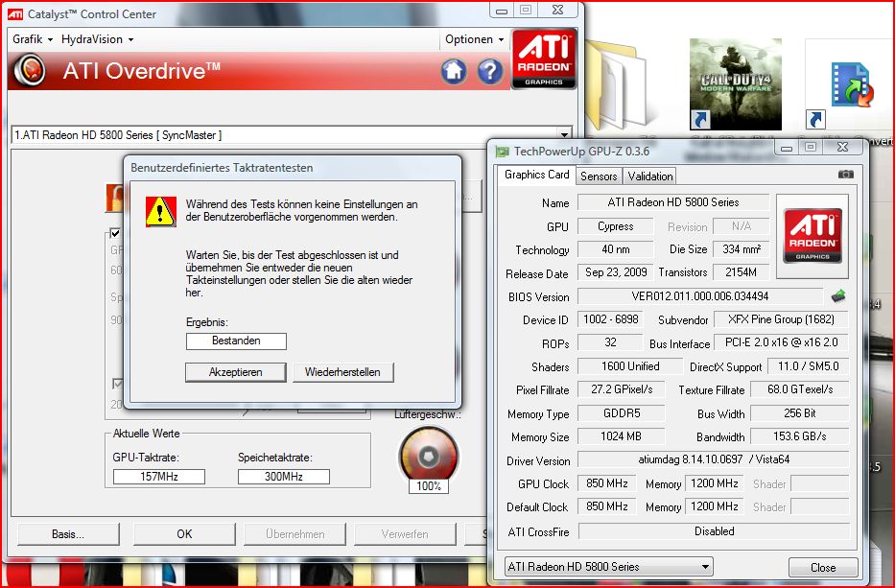895x588 pixels.
Task: Toggle the checkbox behind the dialog at top
Action: coord(115,233)
